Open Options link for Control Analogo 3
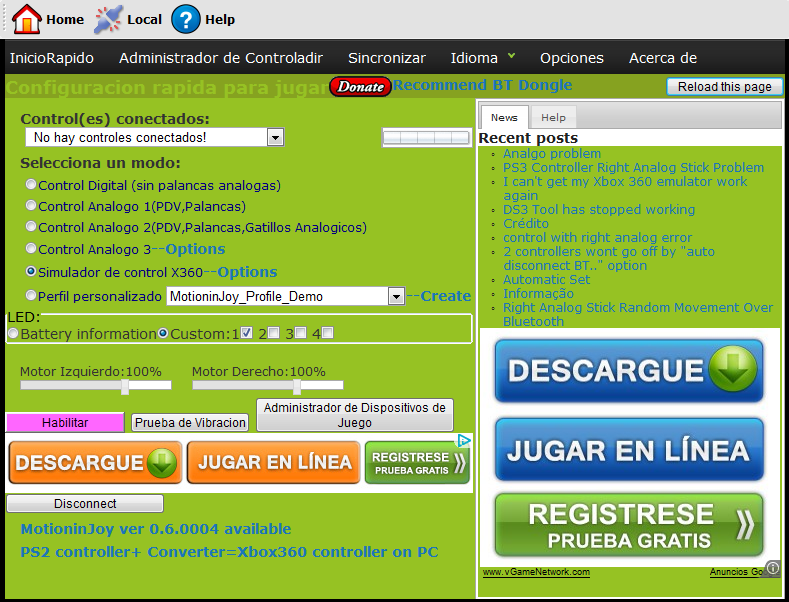This screenshot has width=789, height=602. click(x=195, y=249)
